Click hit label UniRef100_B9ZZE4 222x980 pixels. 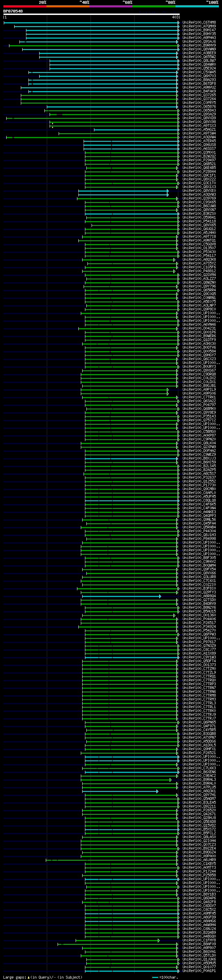pos(199,848)
